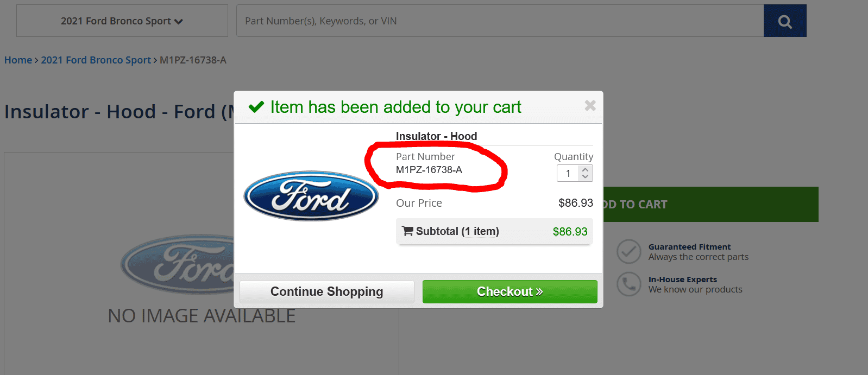The width and height of the screenshot is (868, 375).
Task: Focus the Part Number, Keywords, or VIN search box
Action: click(500, 21)
